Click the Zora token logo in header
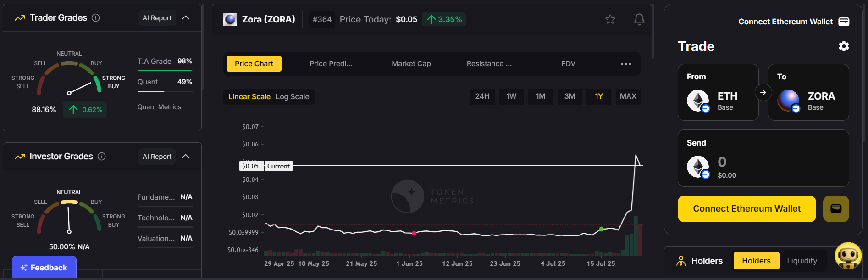 coord(230,19)
